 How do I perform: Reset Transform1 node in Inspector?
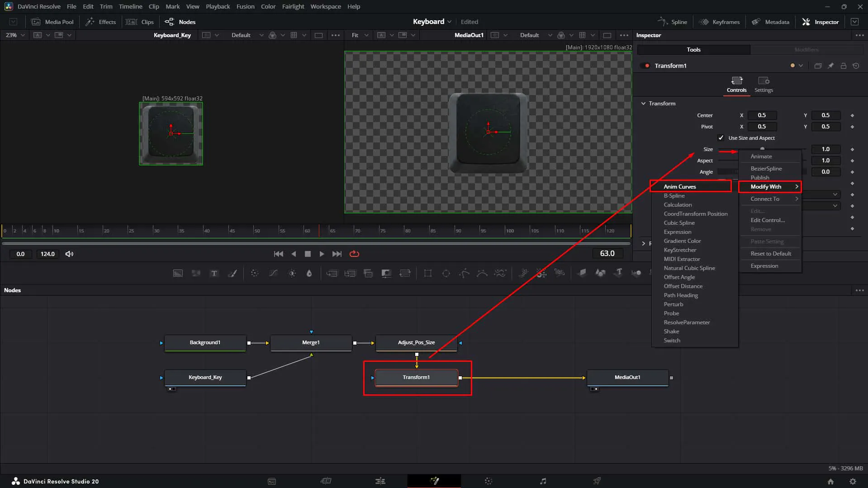(x=856, y=66)
